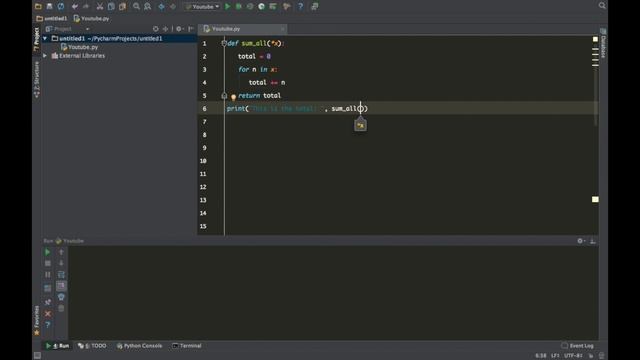Click the yellow intention lightbulb on line 5
This screenshot has width=640, height=360.
tap(233, 97)
